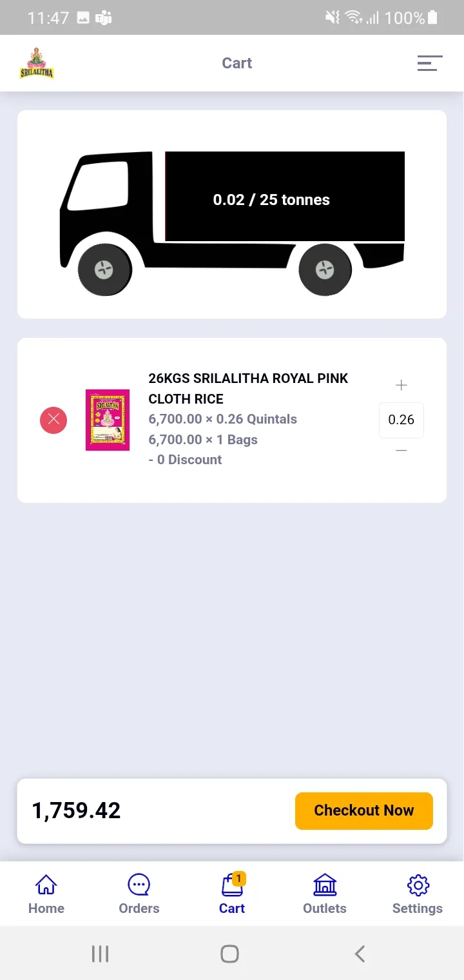Increase quantity with plus icon
Image resolution: width=464 pixels, height=980 pixels.
[401, 386]
